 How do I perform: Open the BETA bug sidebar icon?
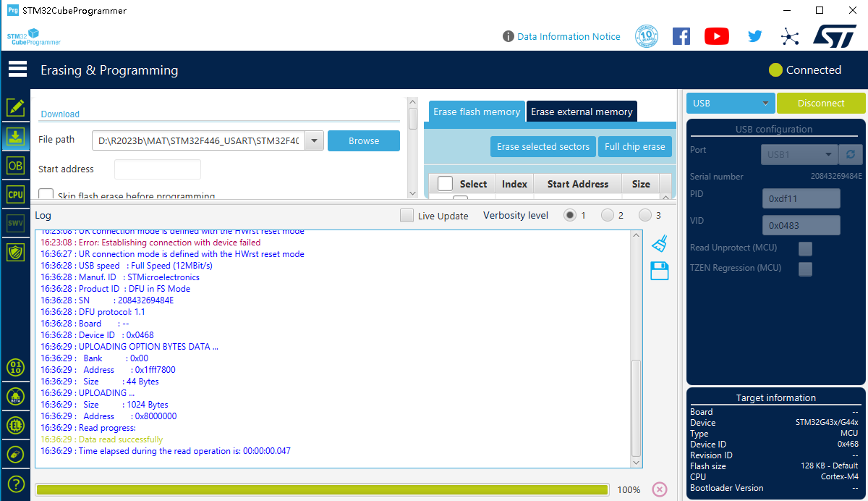tap(15, 396)
